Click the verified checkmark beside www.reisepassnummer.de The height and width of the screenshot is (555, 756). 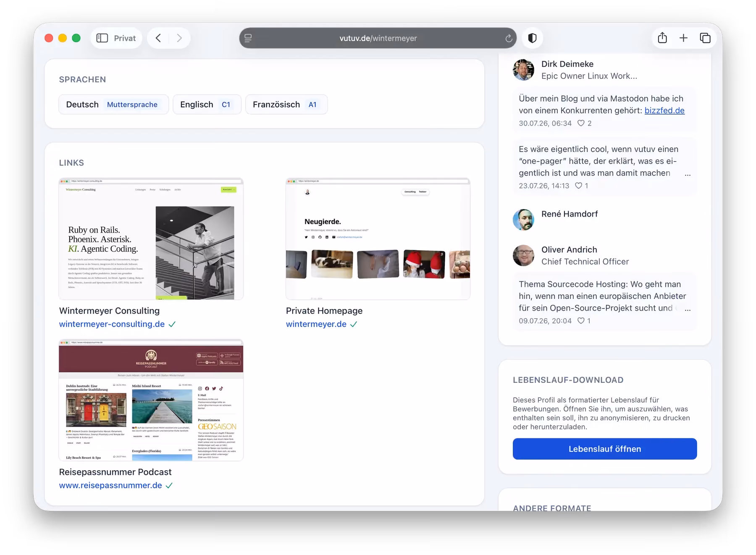tap(169, 485)
